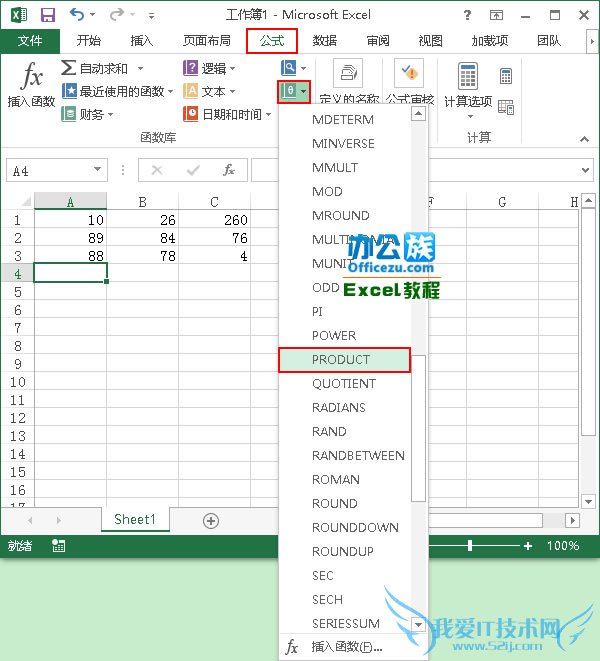Open Lookup and Reference functions icon
The image size is (600, 661).
[289, 67]
